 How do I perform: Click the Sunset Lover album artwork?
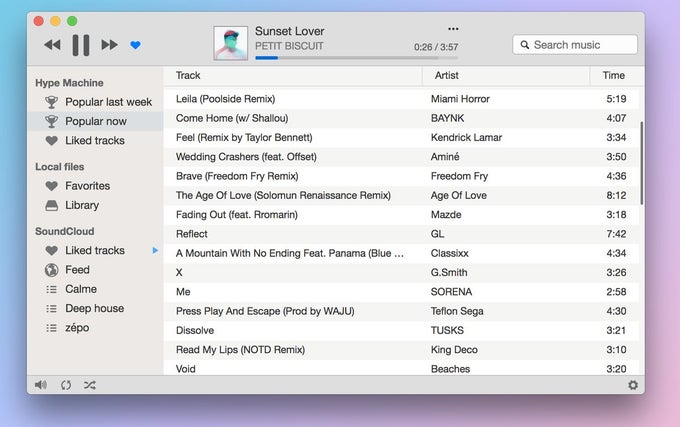pos(231,43)
